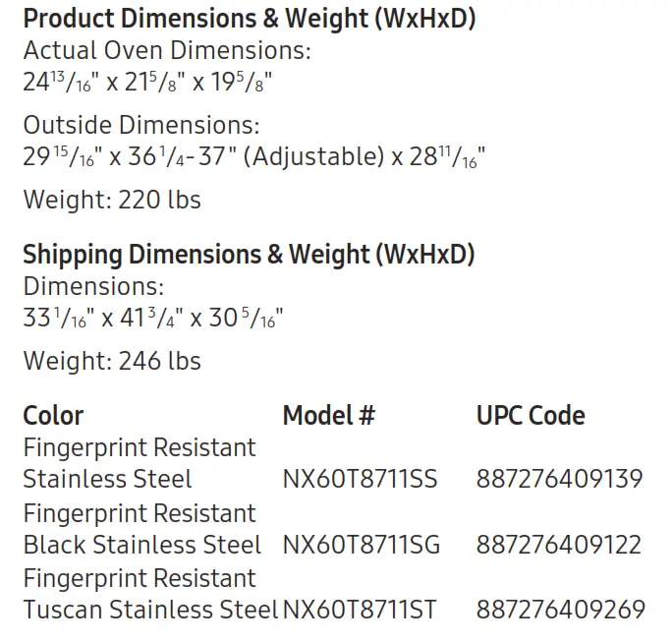This screenshot has height=644, width=672.
Task: Select model number NX60T8711SS
Action: pyautogui.click(x=360, y=479)
